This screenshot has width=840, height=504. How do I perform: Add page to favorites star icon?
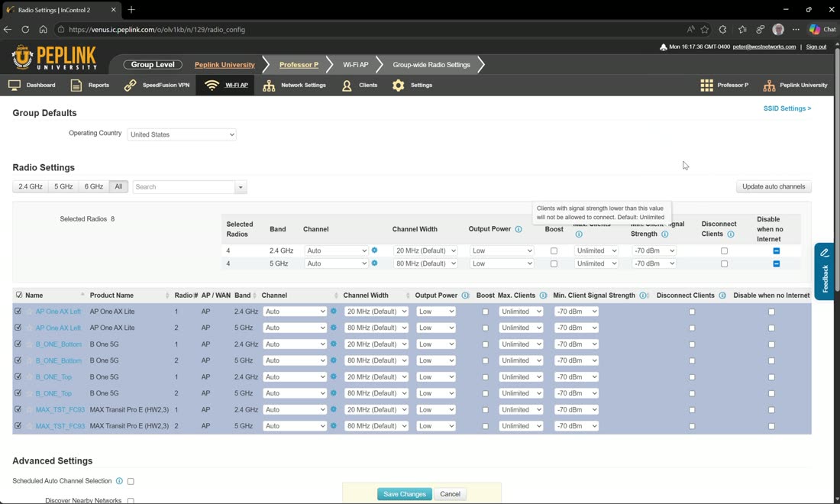[x=705, y=30]
